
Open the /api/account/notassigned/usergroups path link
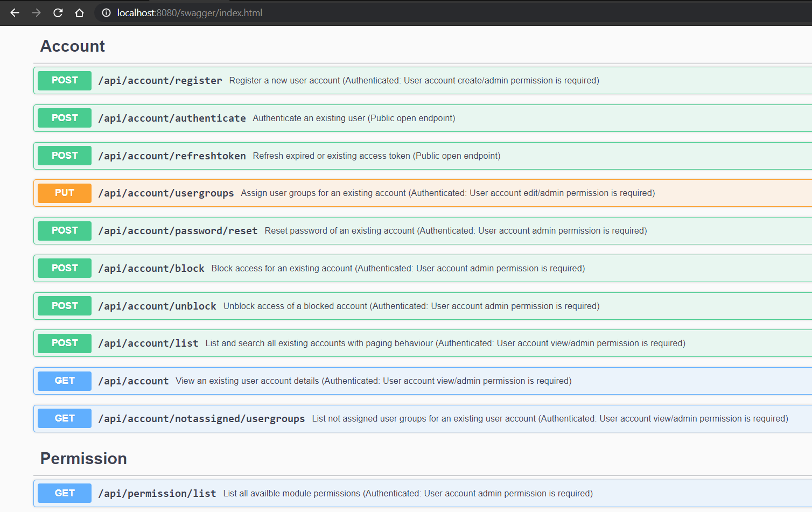pyautogui.click(x=201, y=418)
